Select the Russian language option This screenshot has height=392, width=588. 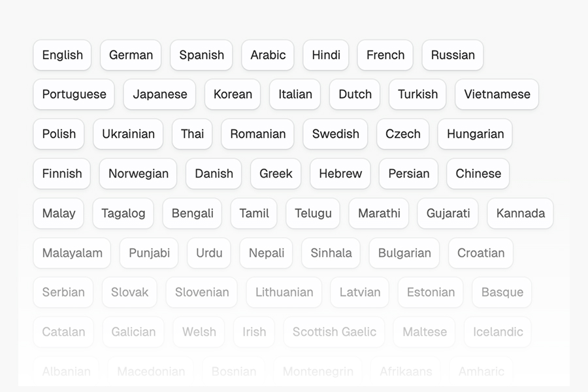pos(453,55)
